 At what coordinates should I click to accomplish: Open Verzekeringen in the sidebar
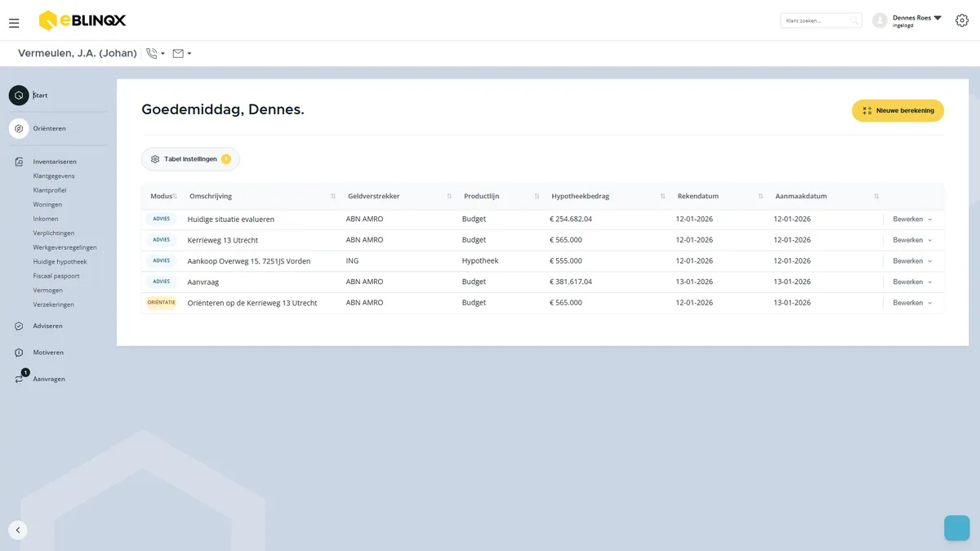tap(54, 304)
